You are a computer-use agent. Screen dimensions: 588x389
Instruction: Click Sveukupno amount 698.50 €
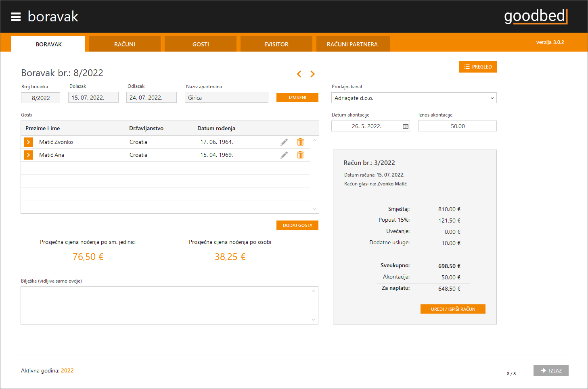click(449, 266)
